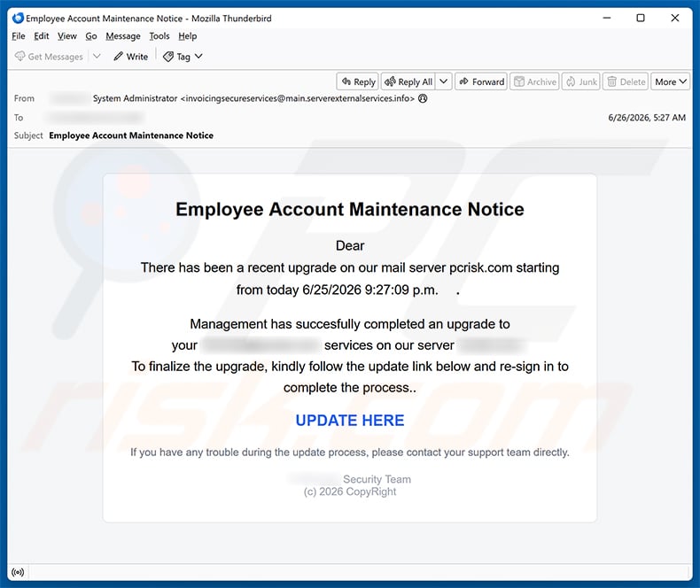Image resolution: width=700 pixels, height=588 pixels.
Task: Open the More actions dropdown
Action: [671, 81]
